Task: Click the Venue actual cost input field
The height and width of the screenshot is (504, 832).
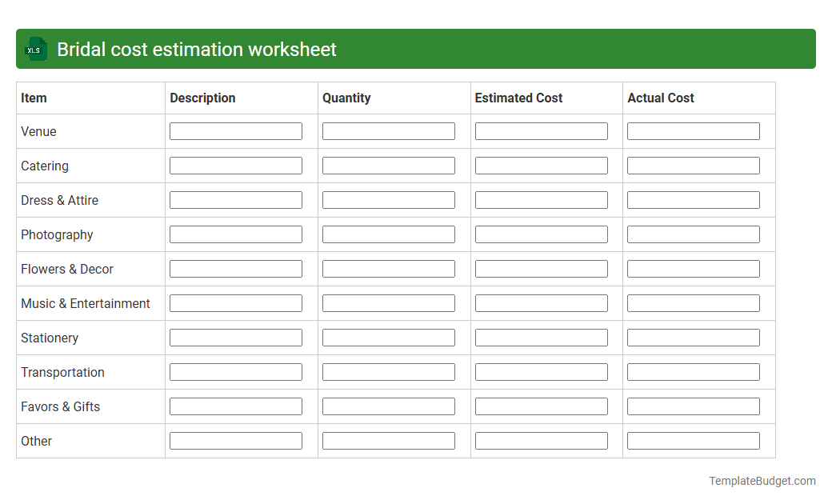Action: click(693, 130)
